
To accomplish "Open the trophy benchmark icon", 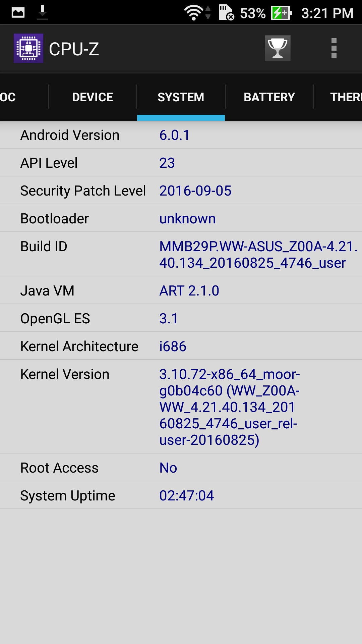I will [278, 48].
